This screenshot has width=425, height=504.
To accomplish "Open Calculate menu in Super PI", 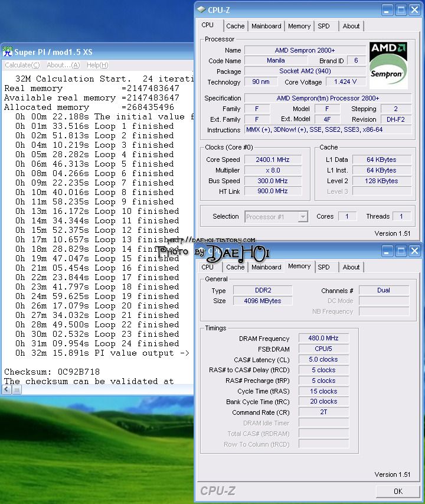I will point(22,65).
